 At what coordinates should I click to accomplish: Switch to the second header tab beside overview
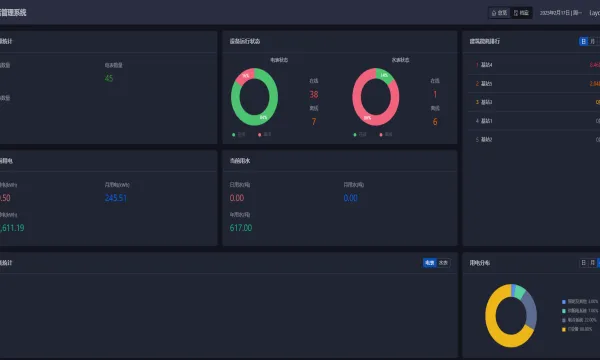click(x=521, y=13)
